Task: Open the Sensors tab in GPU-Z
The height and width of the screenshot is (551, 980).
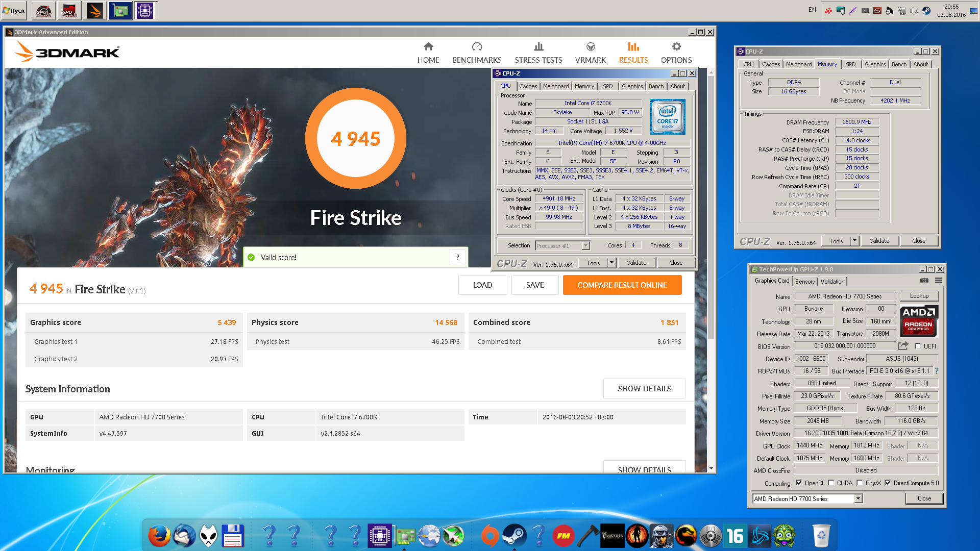Action: [x=805, y=282]
